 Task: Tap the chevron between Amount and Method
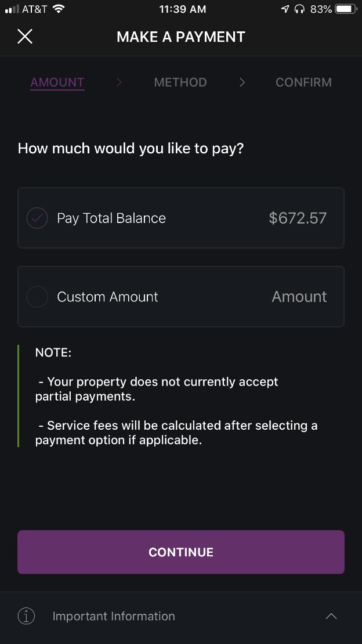click(x=119, y=82)
